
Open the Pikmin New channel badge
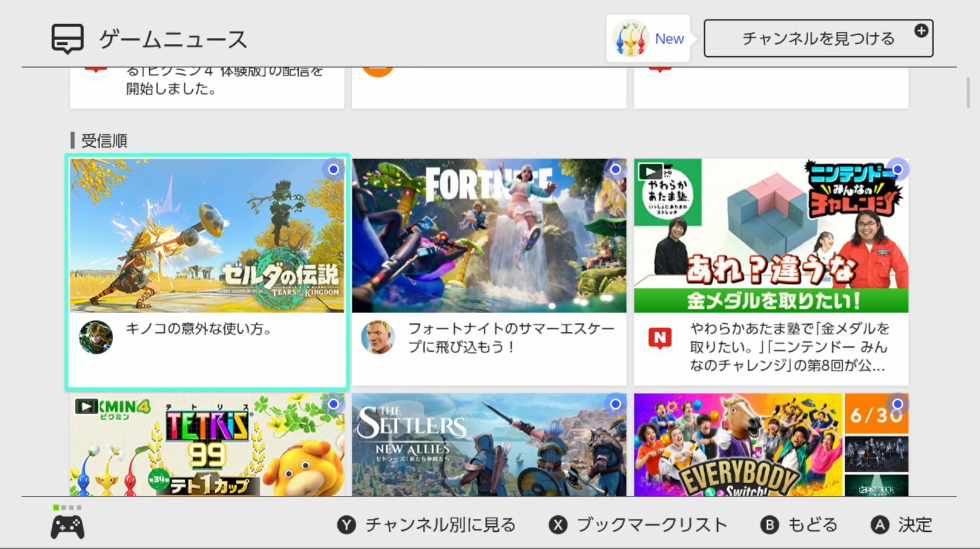tap(648, 38)
